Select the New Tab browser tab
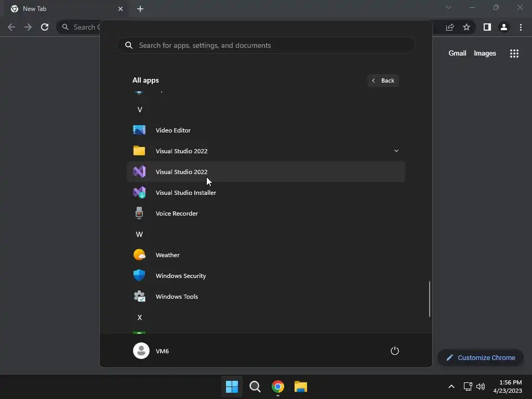The image size is (532, 399). pos(66,9)
